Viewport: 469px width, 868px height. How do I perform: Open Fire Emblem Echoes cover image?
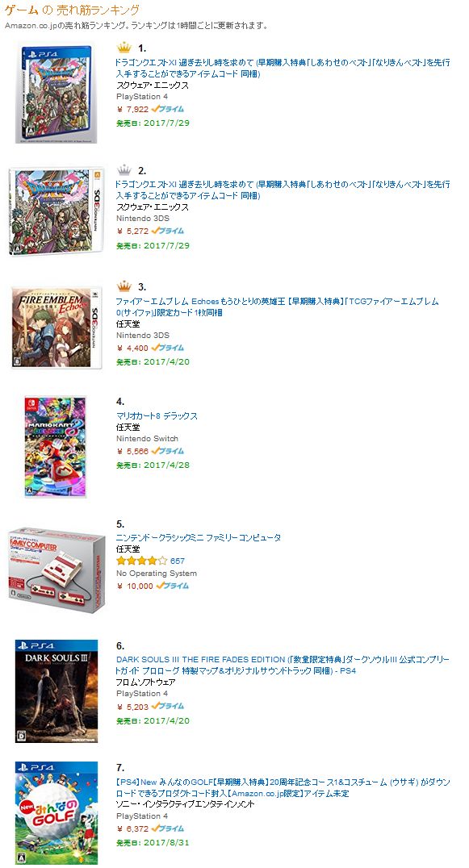(56, 328)
